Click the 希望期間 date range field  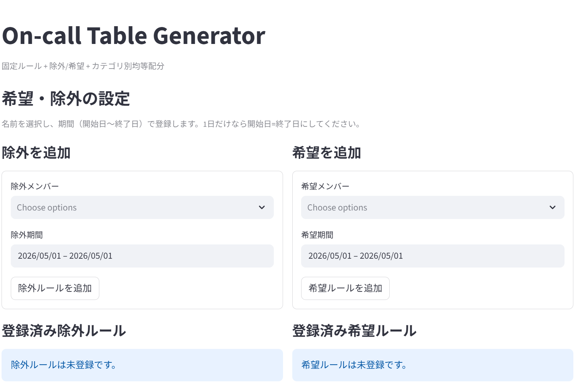click(x=432, y=256)
